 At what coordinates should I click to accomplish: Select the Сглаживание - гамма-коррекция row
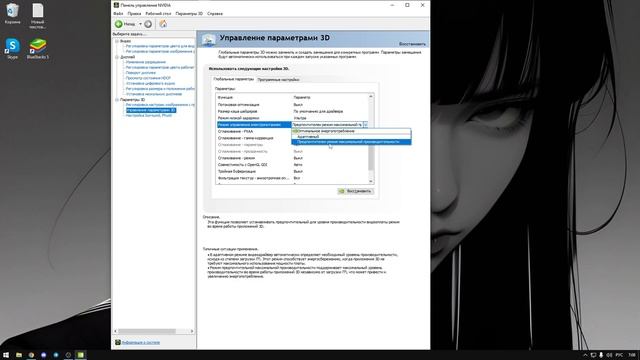(x=254, y=138)
